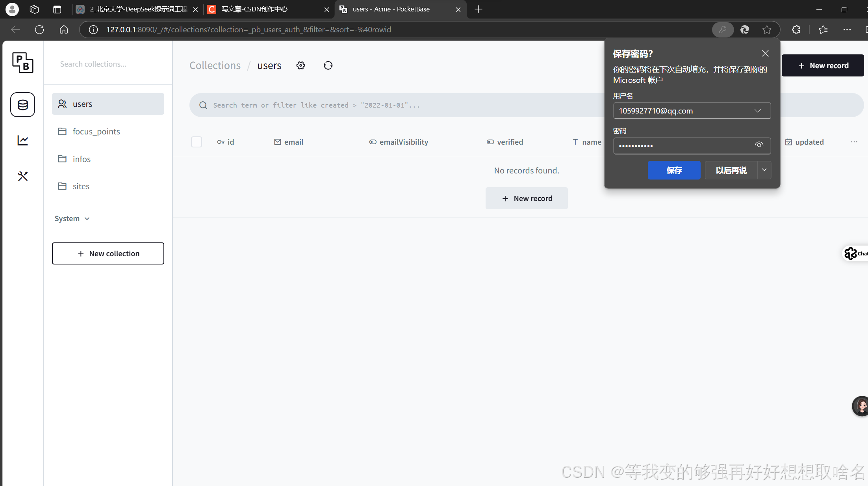Screen dimensions: 868x486
Task: Toggle the favorites star in the address bar
Action: coord(767,29)
